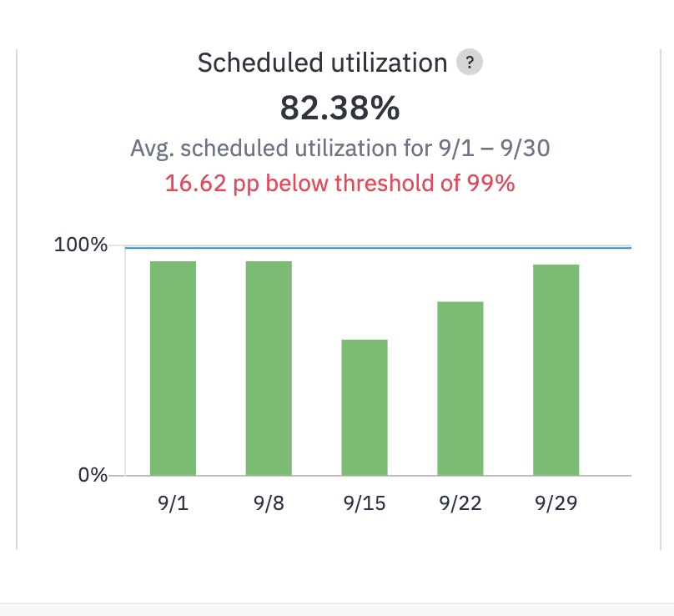This screenshot has width=674, height=616.
Task: Select the 9/29 green bar
Action: 556,370
